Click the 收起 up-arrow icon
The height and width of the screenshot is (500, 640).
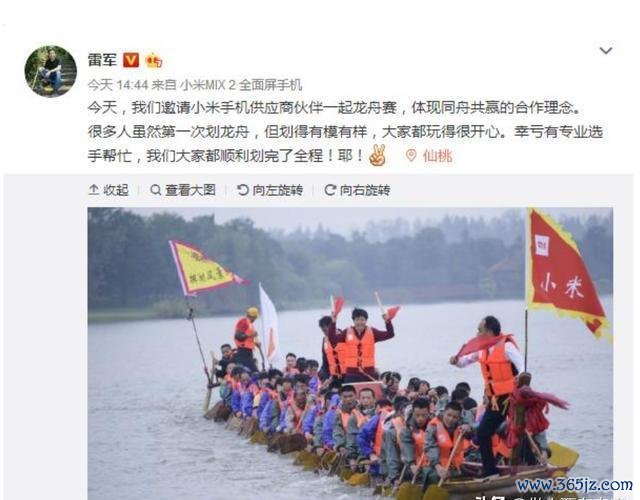click(93, 190)
